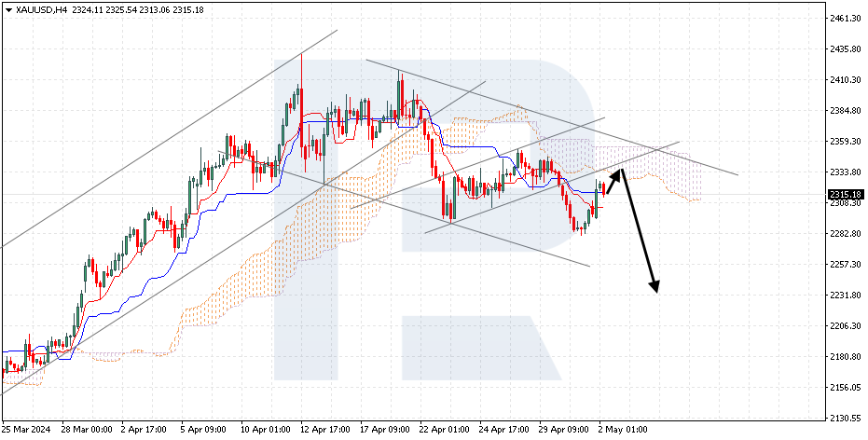Click the 2231.80 price level label
Image resolution: width=868 pixels, height=440 pixels.
coord(844,296)
